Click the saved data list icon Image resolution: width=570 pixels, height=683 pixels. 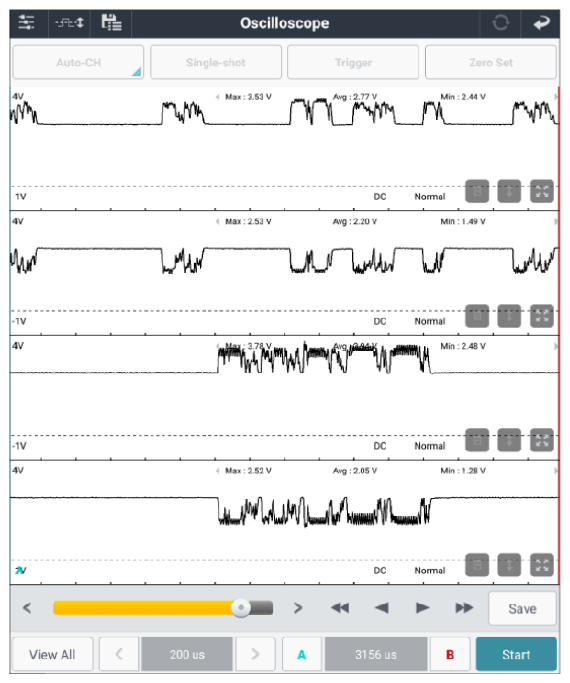pos(111,23)
